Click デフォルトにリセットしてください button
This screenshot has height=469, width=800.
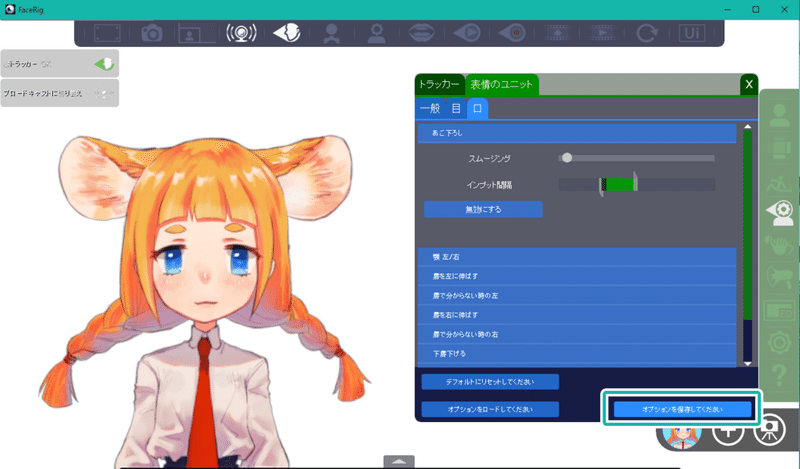coord(490,382)
